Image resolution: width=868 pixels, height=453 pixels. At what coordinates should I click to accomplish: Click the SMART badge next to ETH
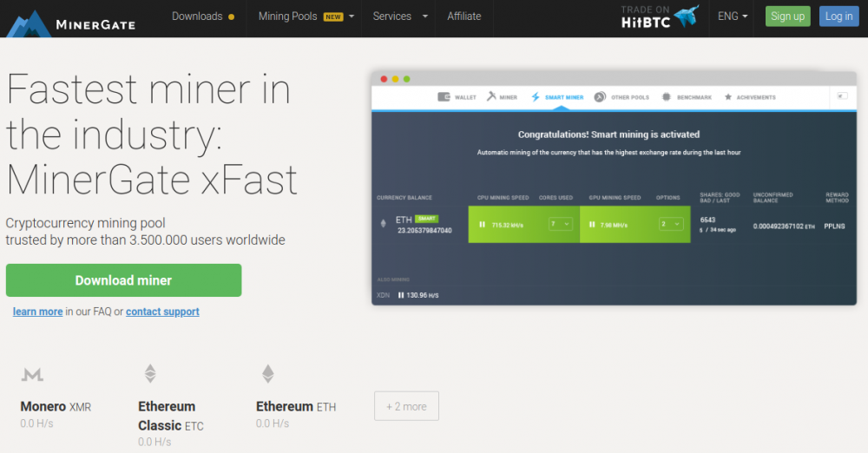(426, 219)
